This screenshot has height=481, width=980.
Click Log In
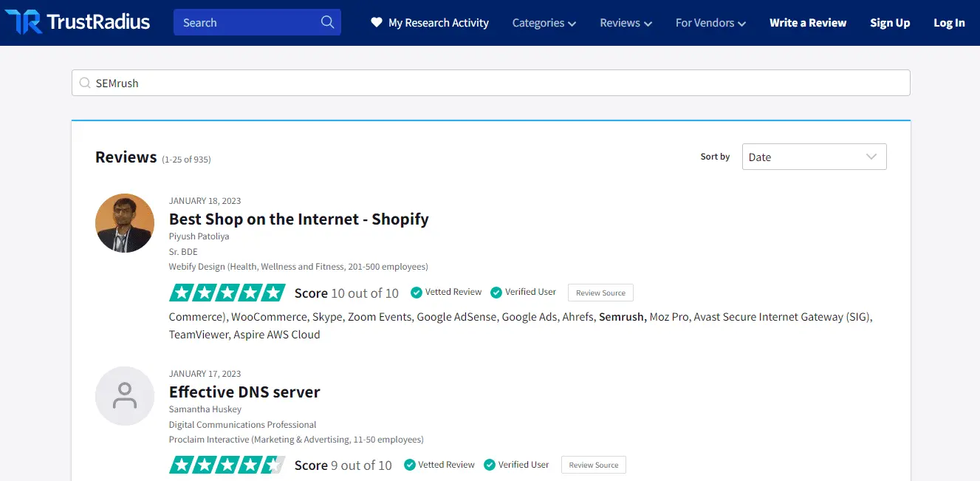pyautogui.click(x=949, y=23)
